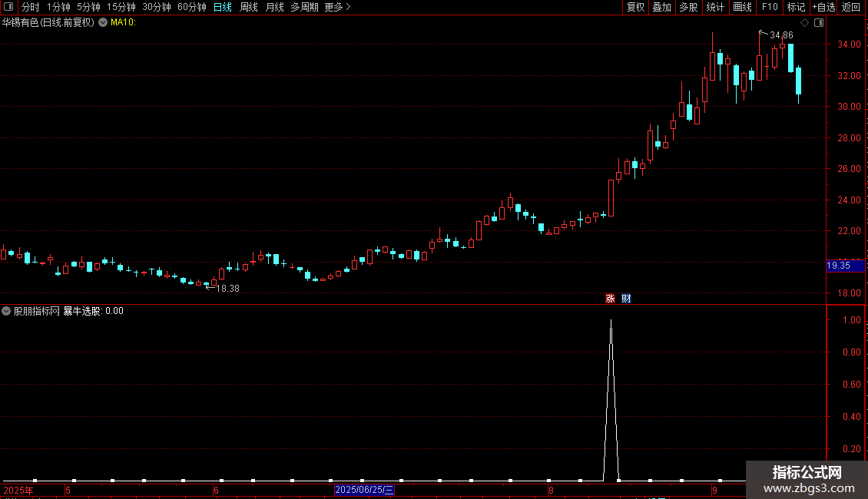Viewport: 868px width, 499px height.
Task: Click the 18.38 low price label
Action: 227,288
